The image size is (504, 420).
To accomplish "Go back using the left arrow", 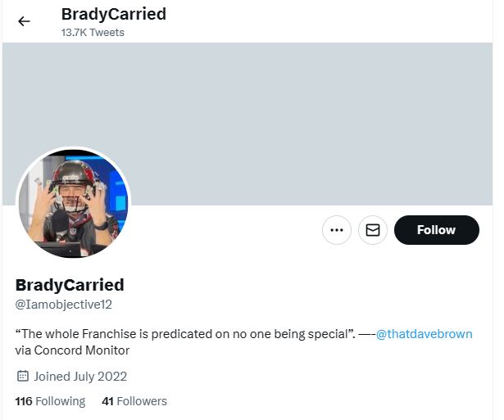I will click(x=24, y=21).
